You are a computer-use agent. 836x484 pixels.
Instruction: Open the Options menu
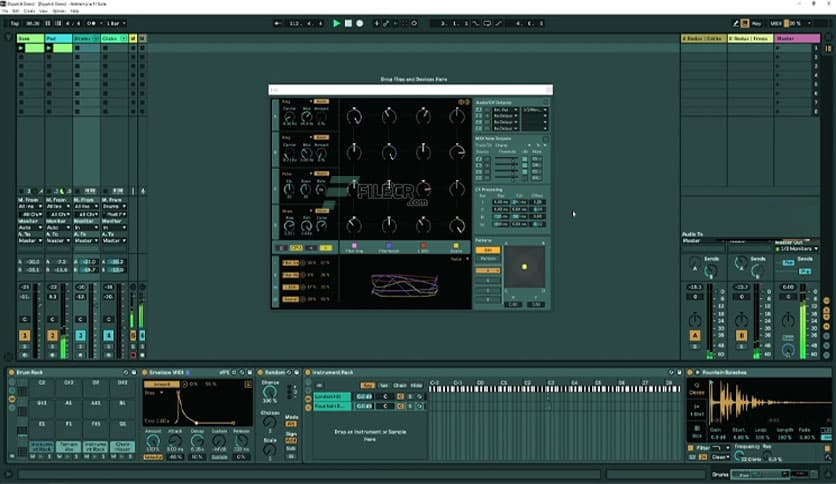59,11
